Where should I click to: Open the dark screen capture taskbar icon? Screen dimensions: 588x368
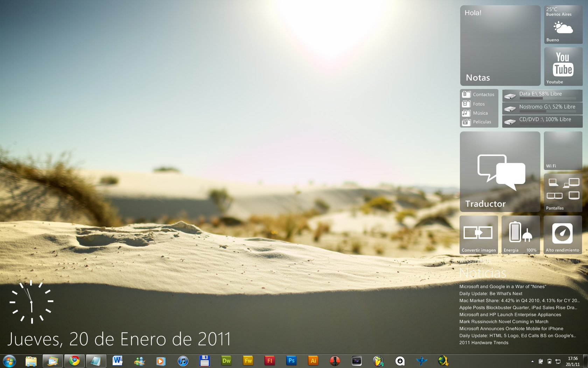[357, 361]
